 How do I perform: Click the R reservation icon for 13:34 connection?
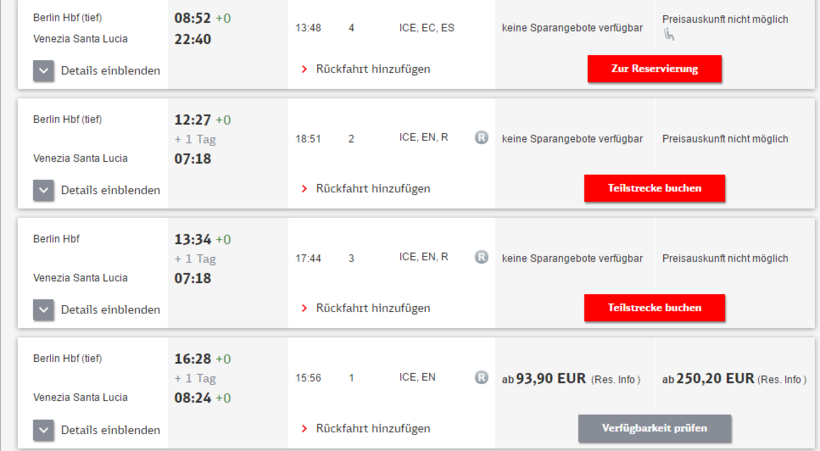(482, 257)
